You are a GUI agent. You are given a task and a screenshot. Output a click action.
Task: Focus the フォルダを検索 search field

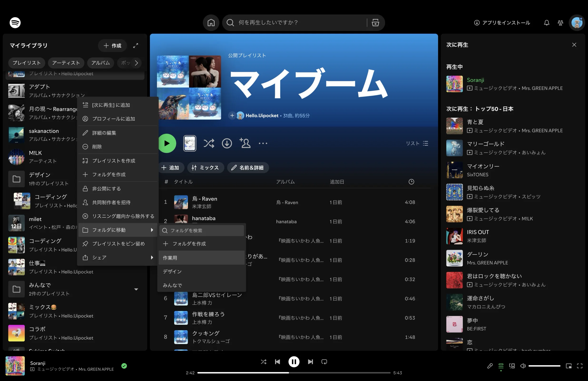point(201,230)
